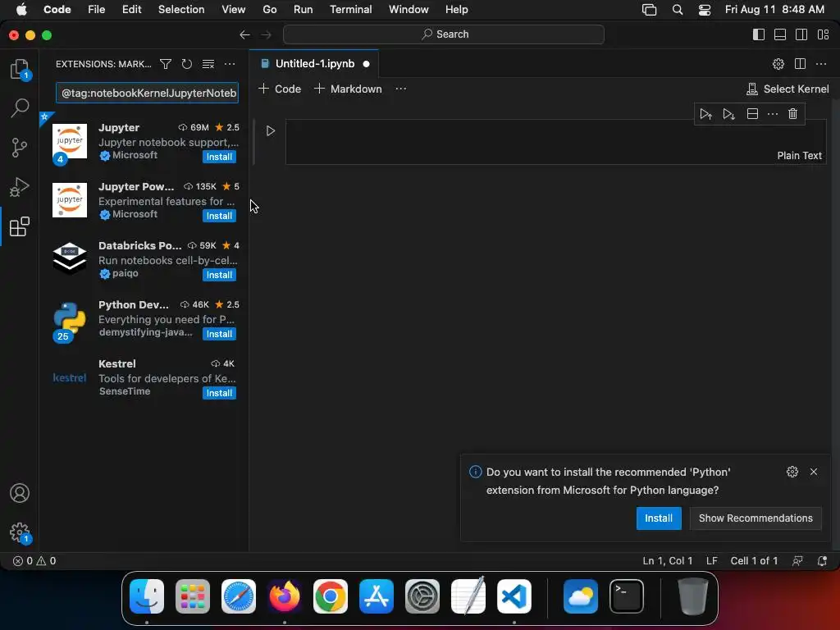Change cell language from Plain Text

coord(799,155)
